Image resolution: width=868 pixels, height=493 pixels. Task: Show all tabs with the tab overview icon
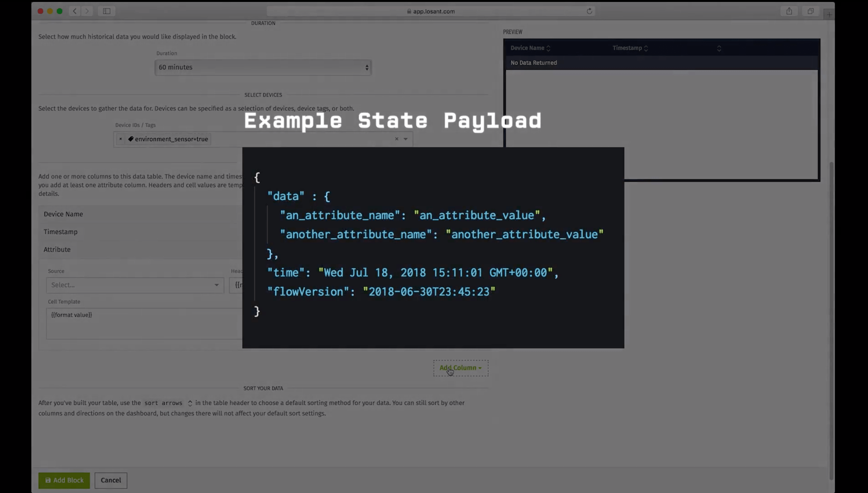coord(810,11)
